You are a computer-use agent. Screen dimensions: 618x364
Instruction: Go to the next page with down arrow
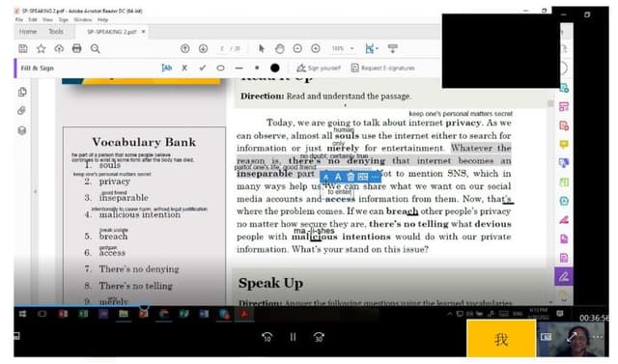tap(203, 48)
